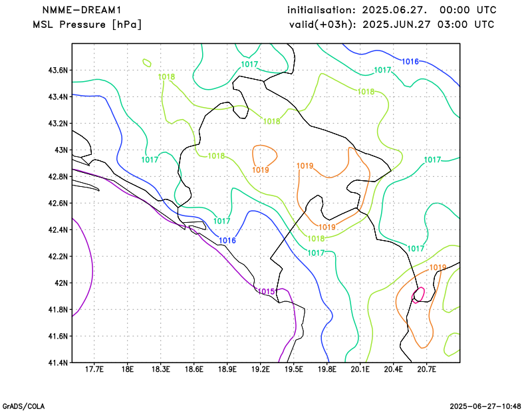Select the 42.8N latitude axis label
Screen dimensions: 532x411
pyautogui.click(x=58, y=177)
